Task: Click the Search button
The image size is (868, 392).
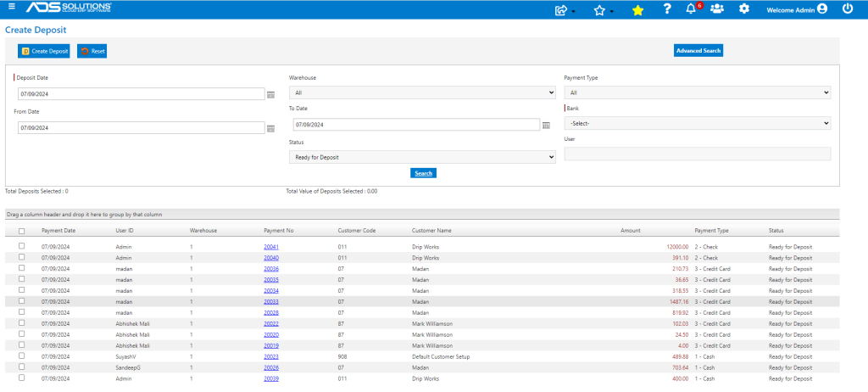Action: (x=424, y=174)
